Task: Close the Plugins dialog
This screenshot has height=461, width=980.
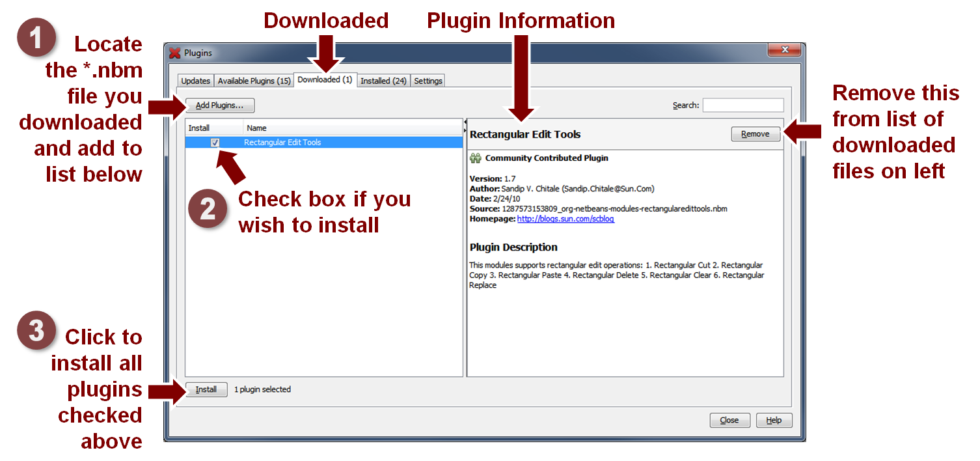Action: click(x=729, y=420)
